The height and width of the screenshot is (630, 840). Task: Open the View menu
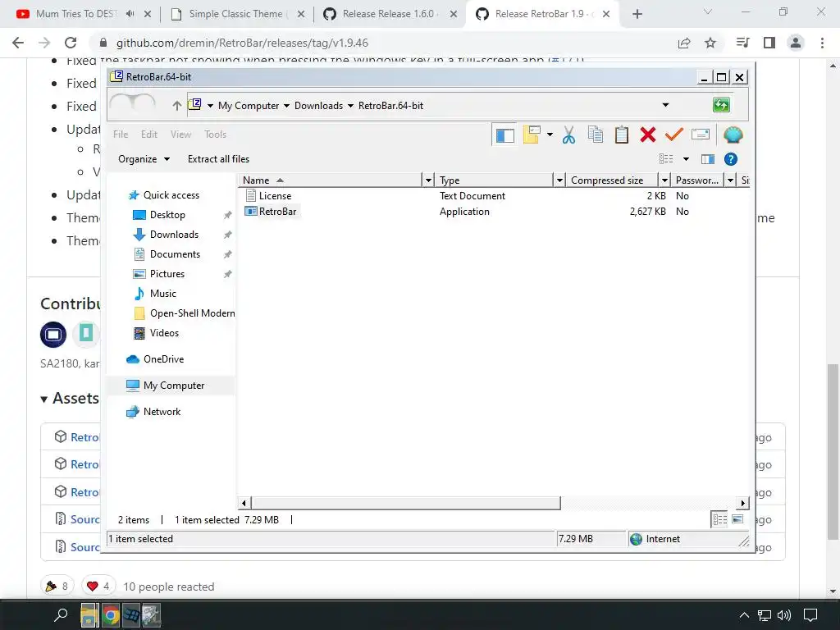tap(180, 135)
